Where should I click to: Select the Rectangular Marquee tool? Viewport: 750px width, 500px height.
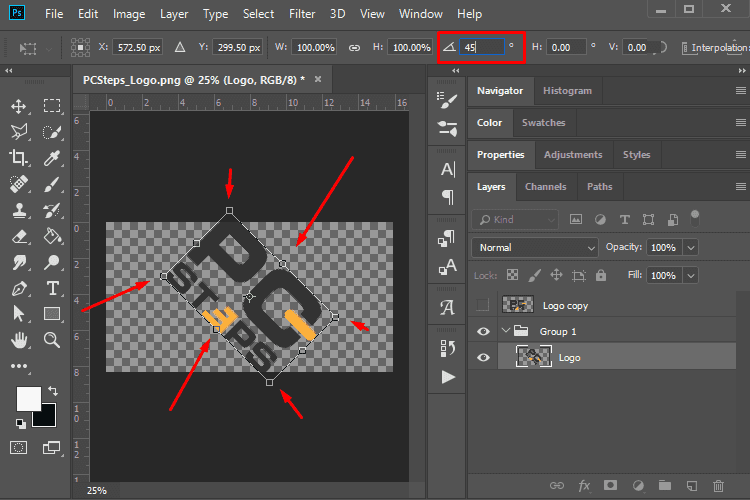click(52, 106)
